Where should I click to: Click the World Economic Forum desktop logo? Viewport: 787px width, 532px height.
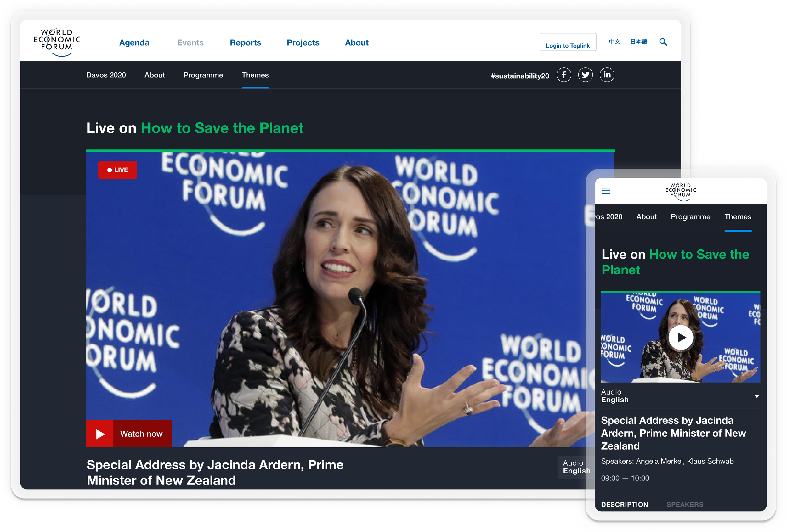pos(57,42)
